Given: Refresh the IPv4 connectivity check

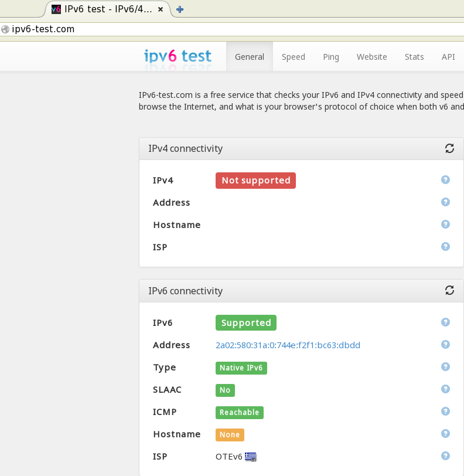Looking at the screenshot, I should point(449,148).
